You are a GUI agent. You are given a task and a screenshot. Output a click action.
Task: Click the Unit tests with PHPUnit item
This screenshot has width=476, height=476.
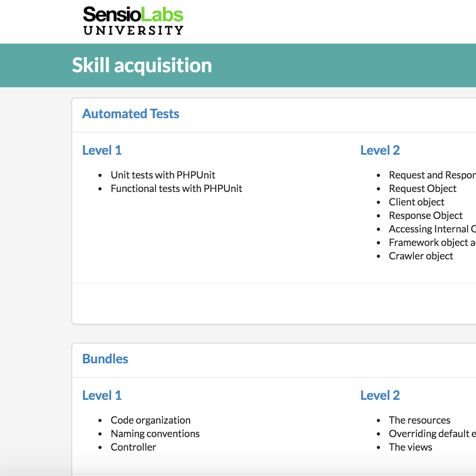coord(163,175)
